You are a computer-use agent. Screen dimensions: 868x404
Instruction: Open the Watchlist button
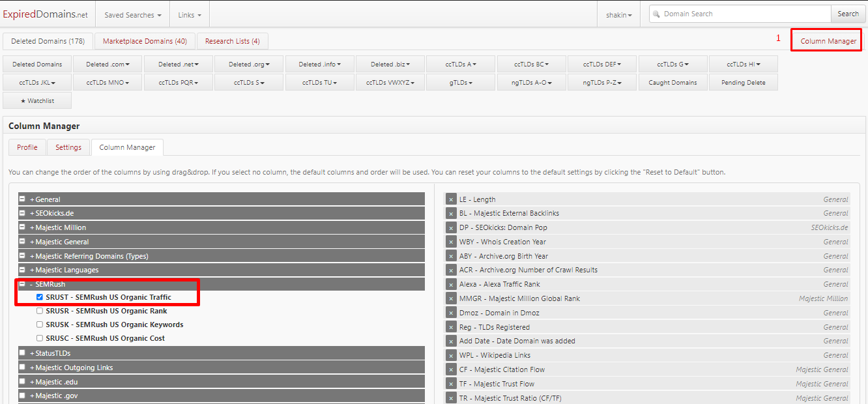(x=37, y=100)
